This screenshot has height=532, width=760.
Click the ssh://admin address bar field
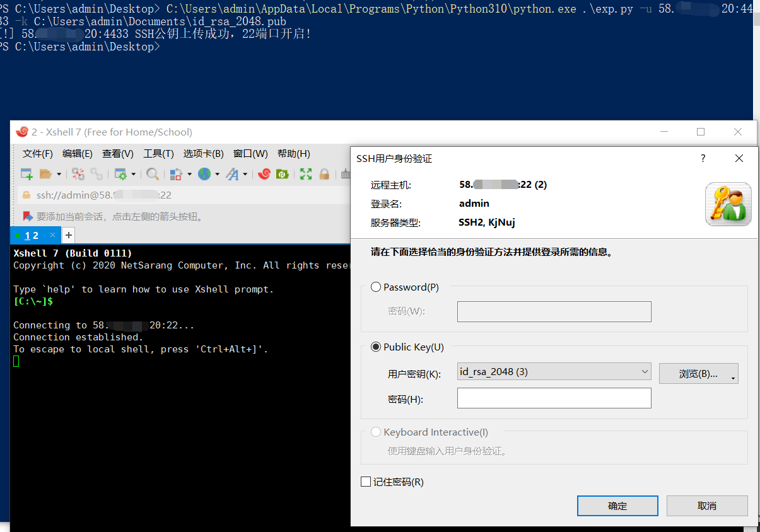[x=183, y=195]
